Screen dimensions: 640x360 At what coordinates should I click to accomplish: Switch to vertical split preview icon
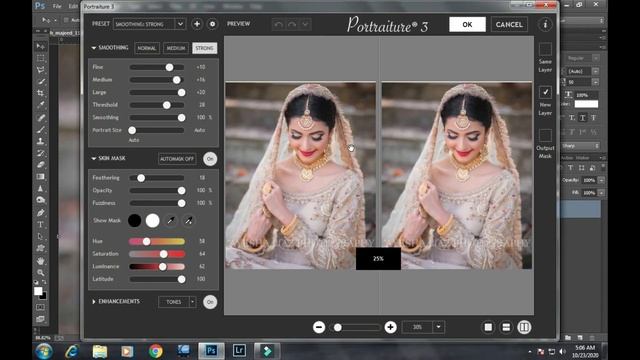point(524,327)
